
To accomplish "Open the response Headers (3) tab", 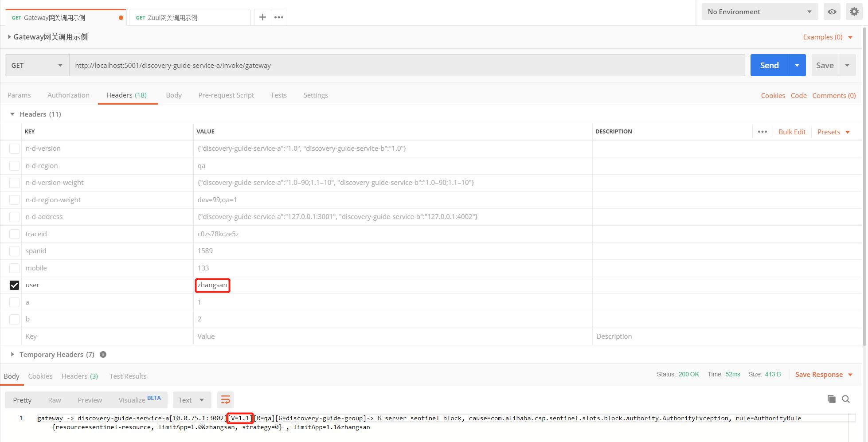I will 80,376.
